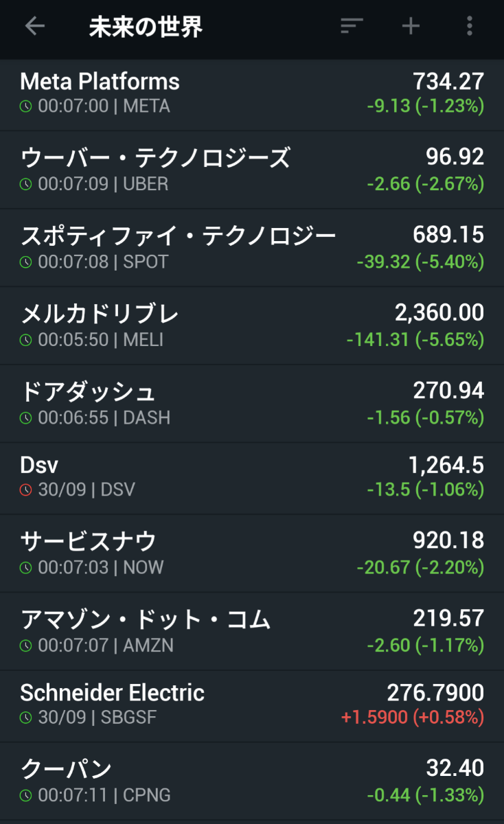Image resolution: width=504 pixels, height=824 pixels.
Task: Tap Schneider Electric price 276.7900
Action: point(435,692)
